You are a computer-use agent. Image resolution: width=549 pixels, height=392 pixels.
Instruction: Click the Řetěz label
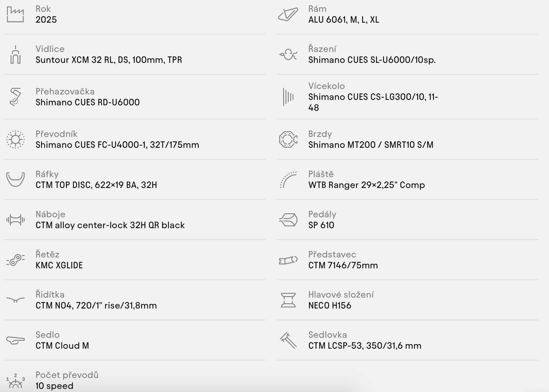pos(48,255)
